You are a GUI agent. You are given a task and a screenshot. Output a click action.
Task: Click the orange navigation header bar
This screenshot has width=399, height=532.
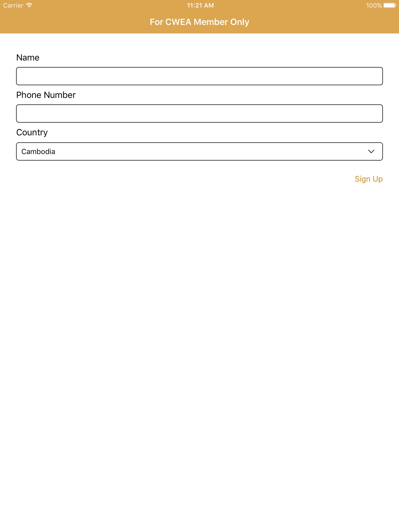78,23
